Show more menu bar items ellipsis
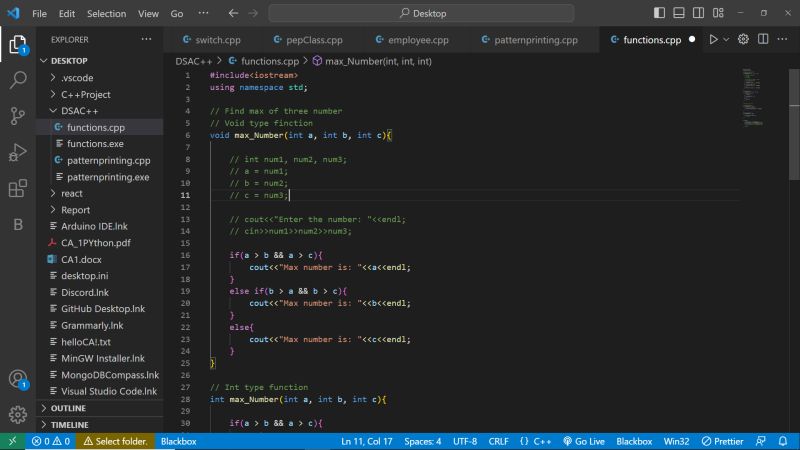800x450 pixels. pyautogui.click(x=203, y=13)
